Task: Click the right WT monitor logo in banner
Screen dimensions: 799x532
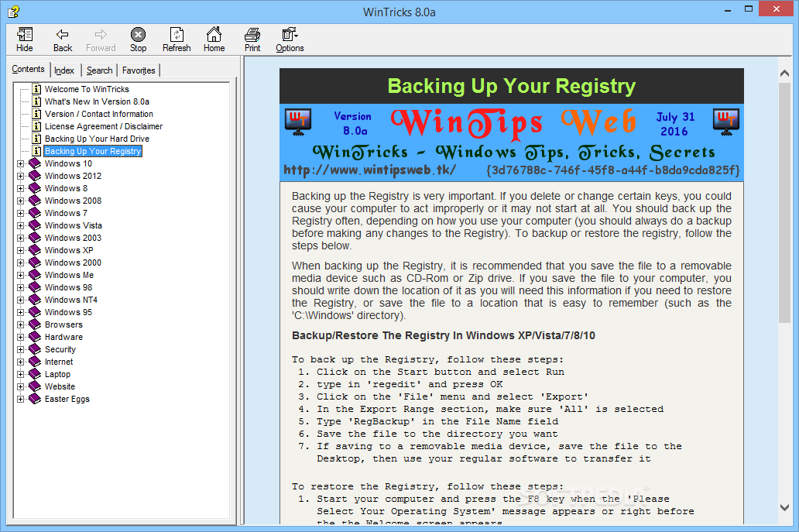Action: [726, 122]
